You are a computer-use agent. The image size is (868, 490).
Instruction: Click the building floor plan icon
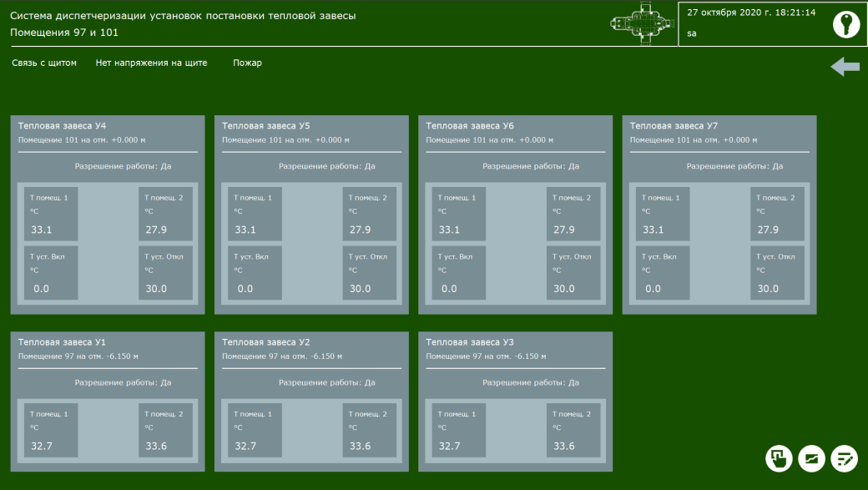(643, 23)
